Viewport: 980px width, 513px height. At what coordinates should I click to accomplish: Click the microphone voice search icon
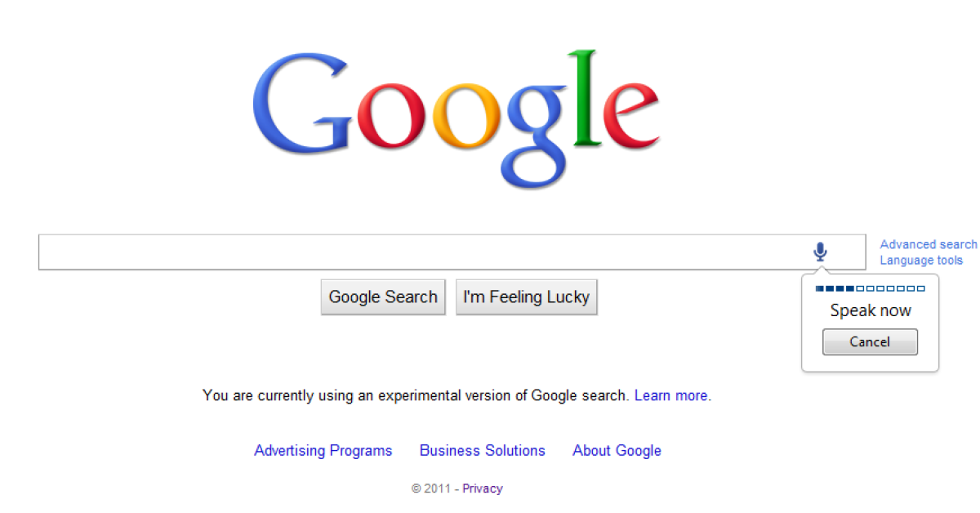tap(820, 252)
